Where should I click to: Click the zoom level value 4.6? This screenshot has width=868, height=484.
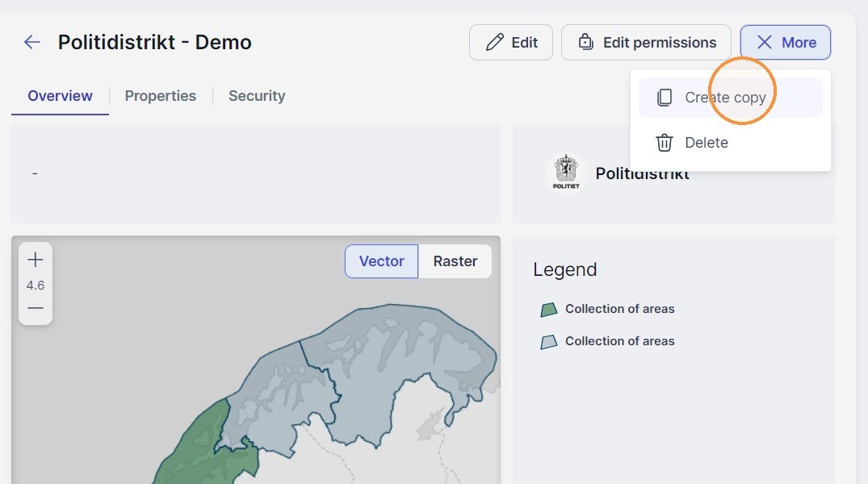(x=36, y=286)
